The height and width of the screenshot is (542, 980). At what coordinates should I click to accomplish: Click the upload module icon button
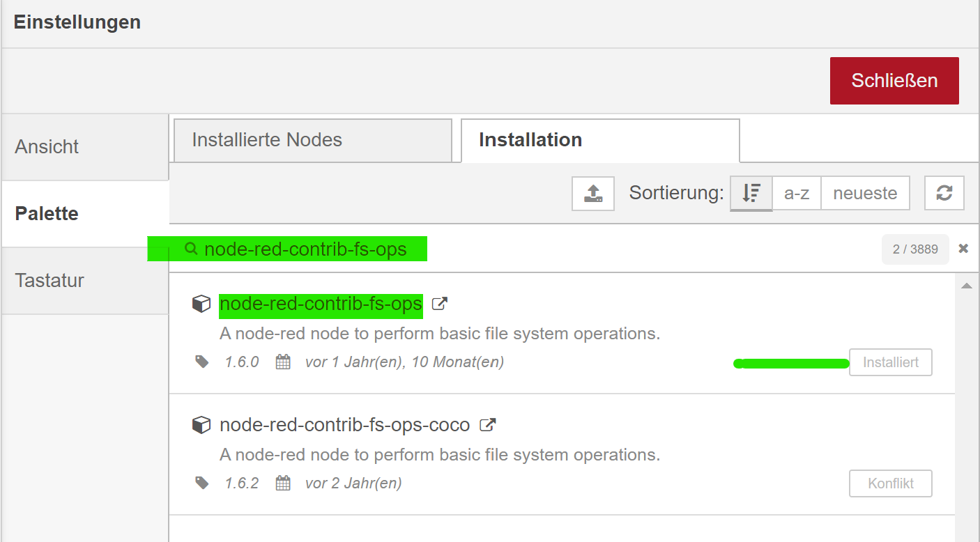click(x=593, y=193)
